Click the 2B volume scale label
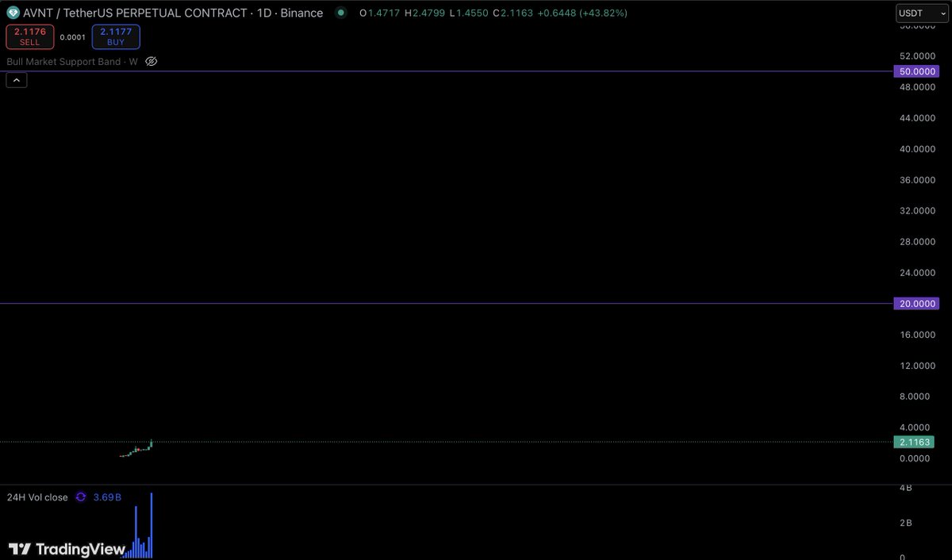The width and height of the screenshot is (952, 560). 905,524
